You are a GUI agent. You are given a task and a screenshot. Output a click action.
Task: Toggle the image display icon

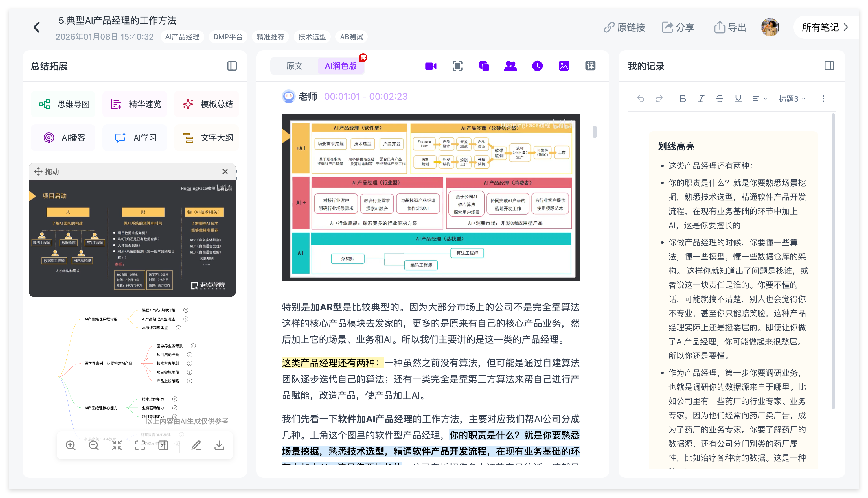(564, 66)
